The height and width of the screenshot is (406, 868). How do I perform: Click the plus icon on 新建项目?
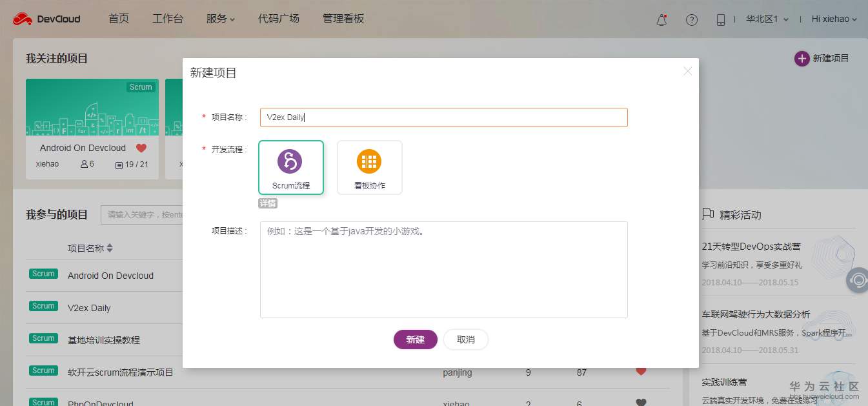pos(802,58)
